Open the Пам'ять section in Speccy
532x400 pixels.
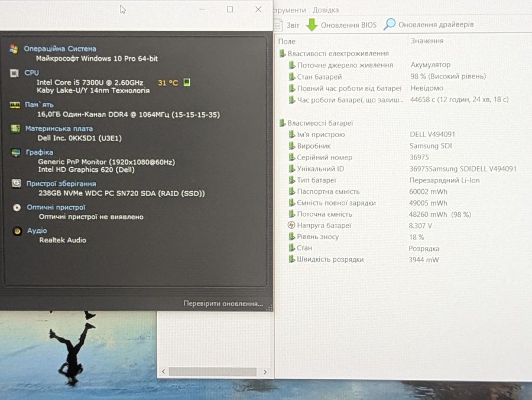39,105
